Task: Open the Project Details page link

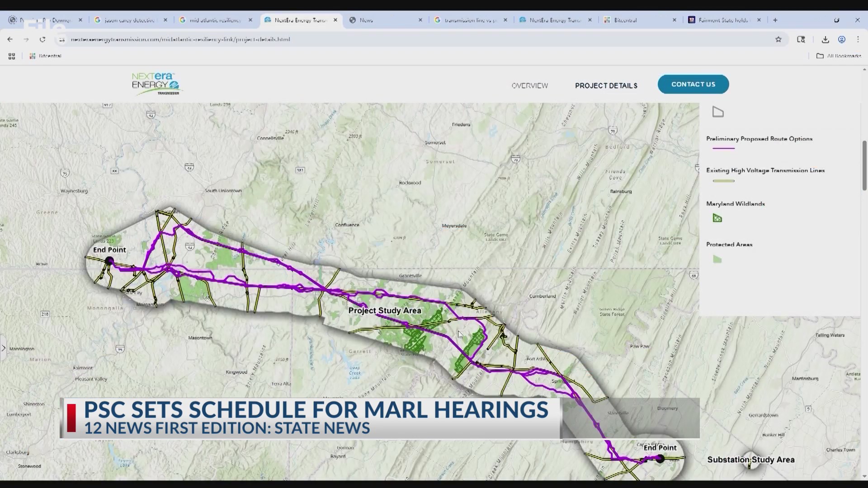Action: (606, 85)
